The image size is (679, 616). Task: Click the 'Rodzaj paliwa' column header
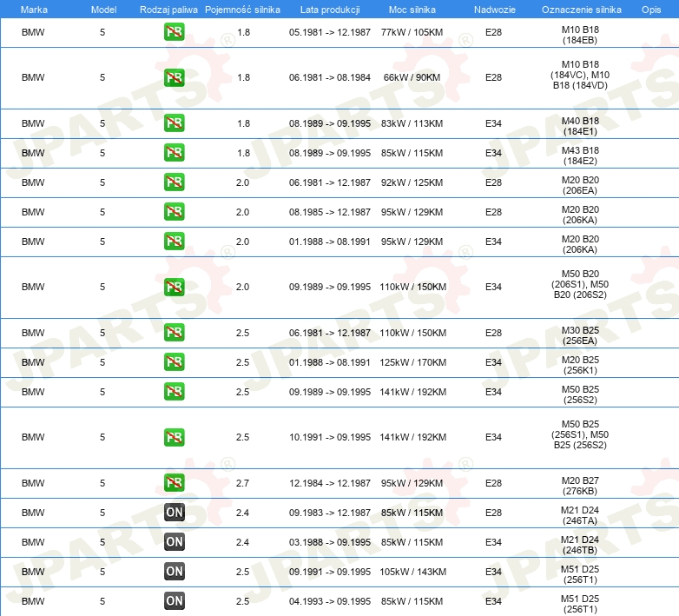point(168,10)
